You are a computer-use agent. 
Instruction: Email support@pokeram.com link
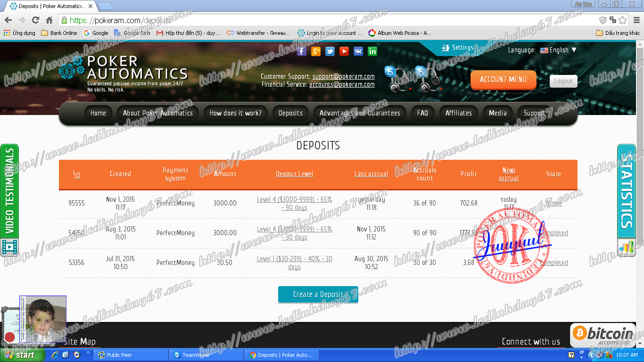(343, 76)
